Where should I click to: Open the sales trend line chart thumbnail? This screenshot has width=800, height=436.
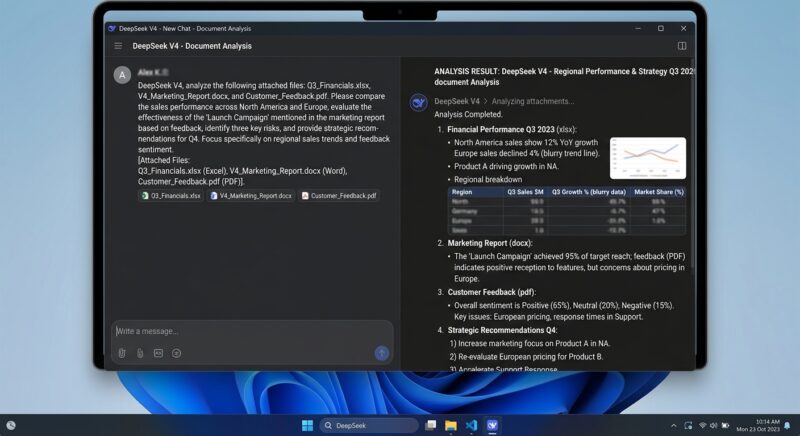coord(647,158)
